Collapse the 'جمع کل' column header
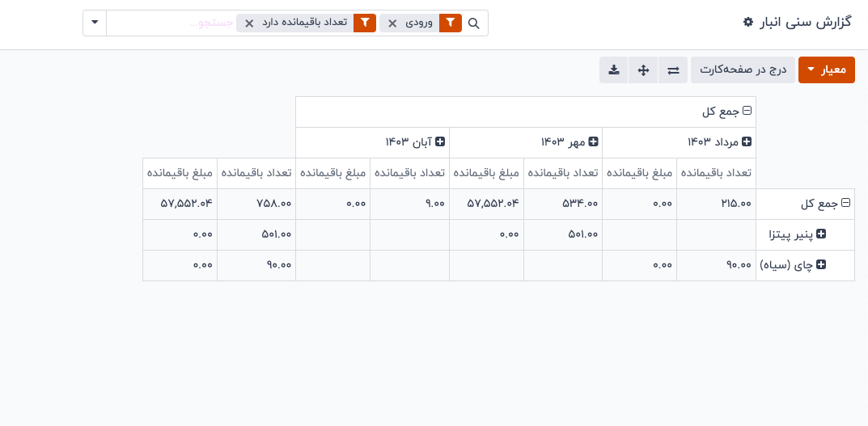Screen dimensions: 868x426 [x=747, y=112]
